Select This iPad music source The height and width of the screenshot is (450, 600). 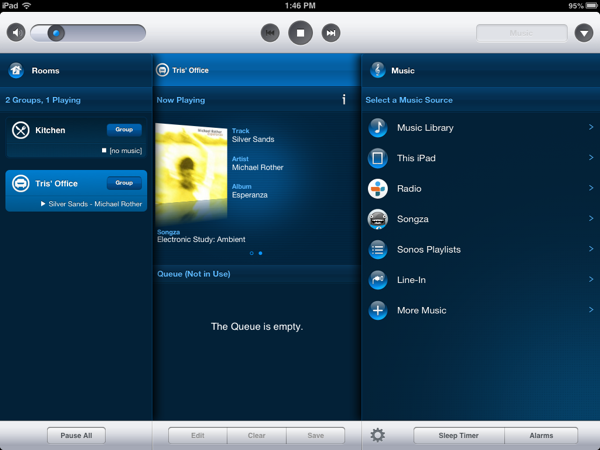(481, 158)
